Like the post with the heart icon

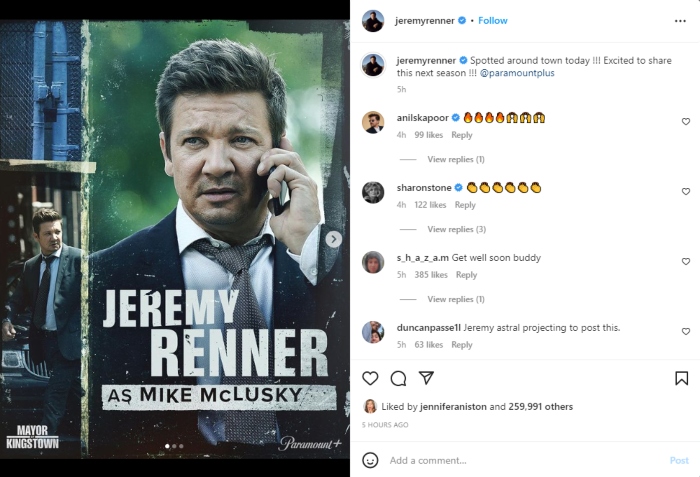point(370,378)
